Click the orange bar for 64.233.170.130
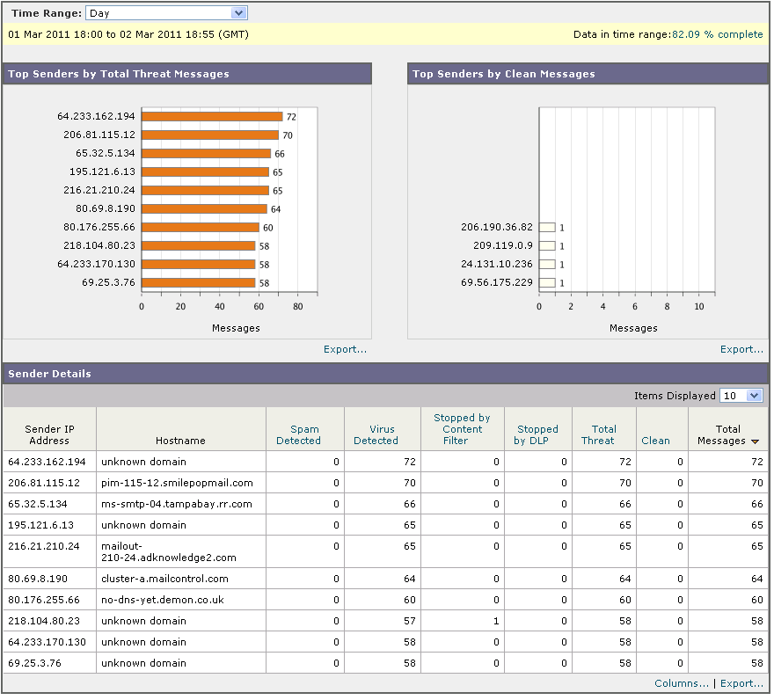The image size is (774, 700). coord(198,265)
